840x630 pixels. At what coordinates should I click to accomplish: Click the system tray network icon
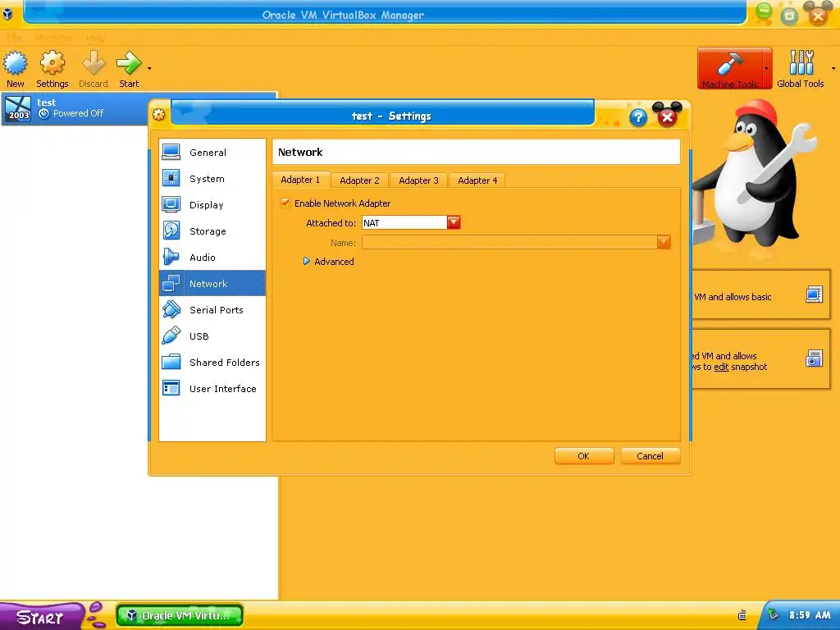(x=773, y=614)
